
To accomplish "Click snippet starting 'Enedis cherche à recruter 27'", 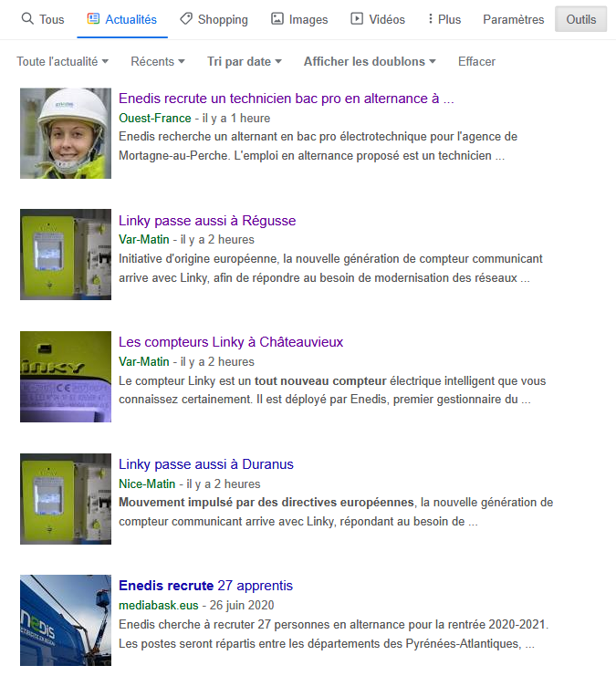I will point(333,634).
